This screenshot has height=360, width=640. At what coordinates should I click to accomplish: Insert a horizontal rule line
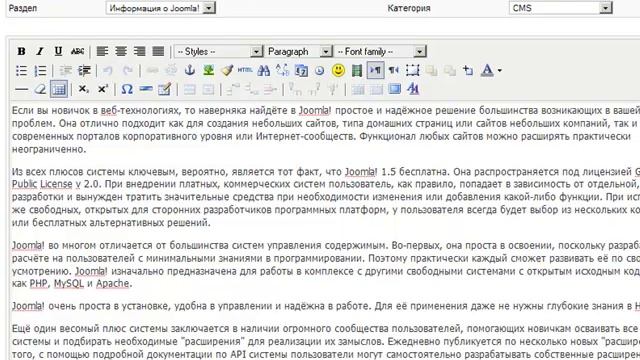tap(21, 89)
